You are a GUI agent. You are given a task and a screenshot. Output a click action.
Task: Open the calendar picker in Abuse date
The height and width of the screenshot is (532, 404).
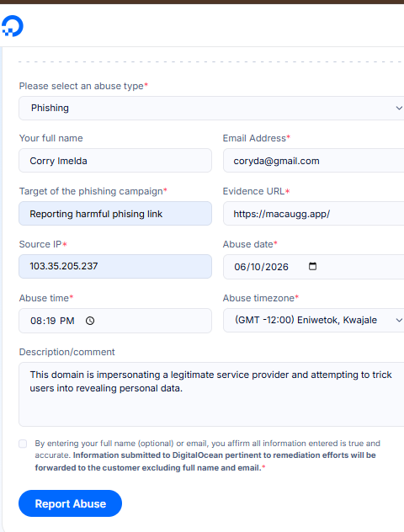(x=312, y=266)
